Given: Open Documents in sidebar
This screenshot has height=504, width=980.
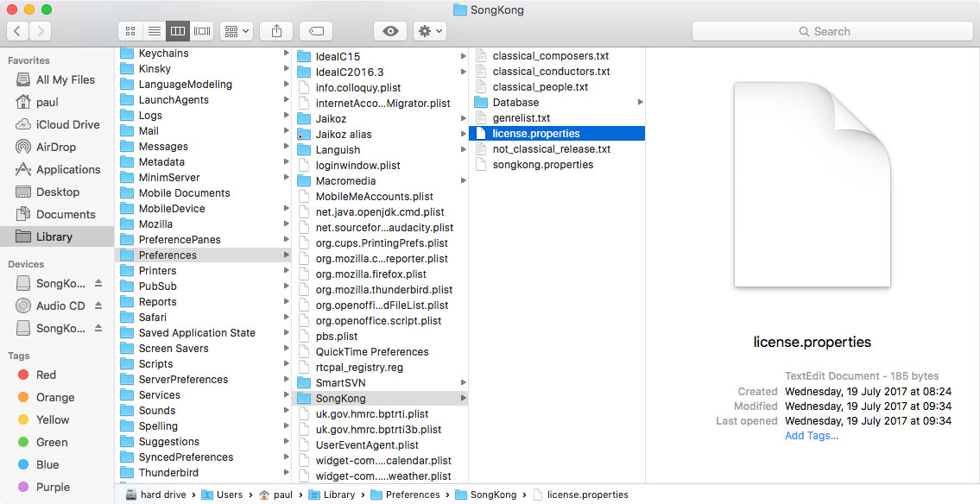Looking at the screenshot, I should pyautogui.click(x=57, y=215).
